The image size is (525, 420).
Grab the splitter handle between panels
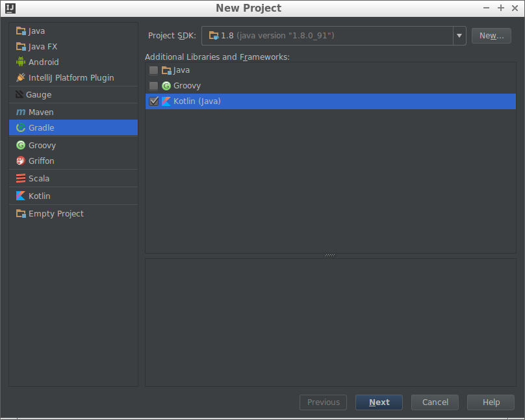(330, 256)
